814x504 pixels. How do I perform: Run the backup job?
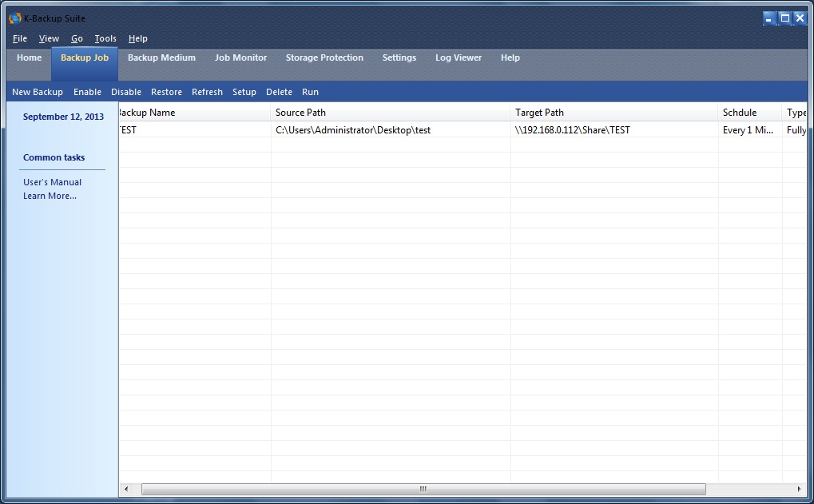pos(311,92)
